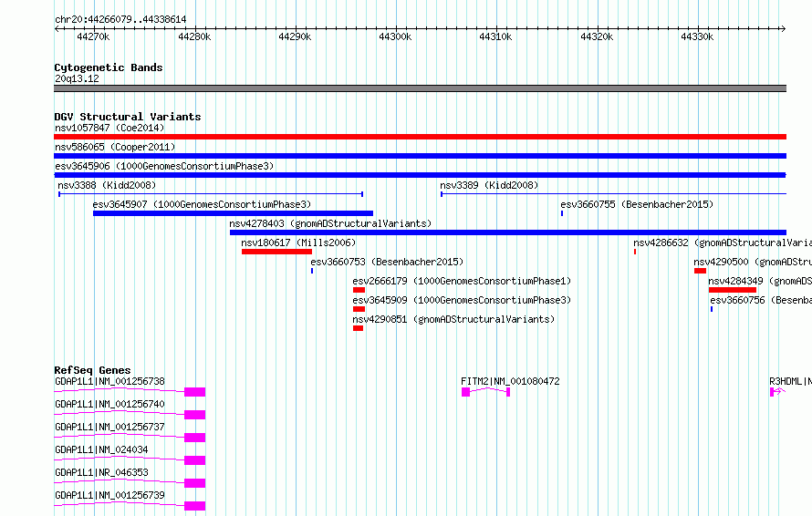Click the small esv3660753 Besenbacher2015 marker

312,271
